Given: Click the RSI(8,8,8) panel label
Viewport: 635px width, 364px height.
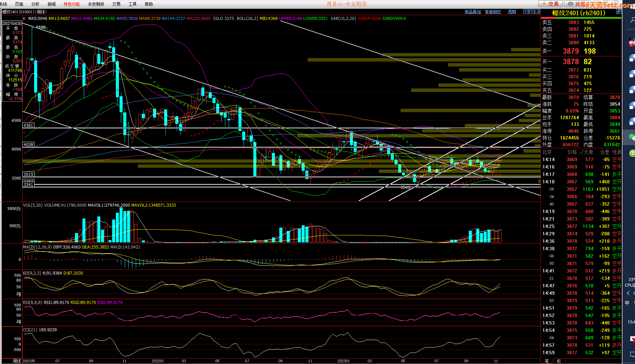Looking at the screenshot, I should point(32,303).
